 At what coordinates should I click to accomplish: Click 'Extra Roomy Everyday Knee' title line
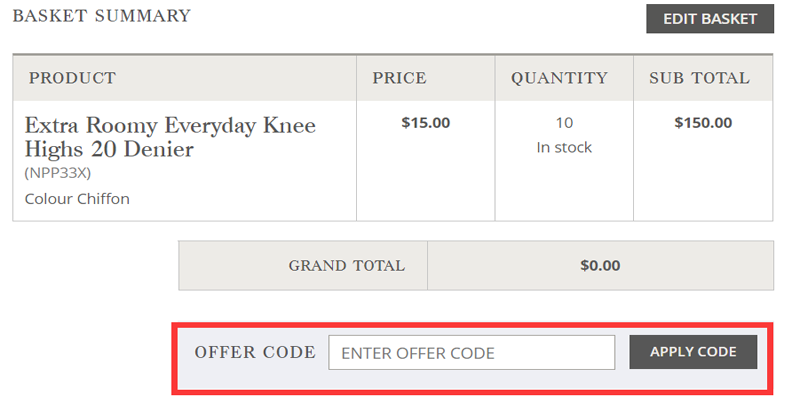pyautogui.click(x=170, y=126)
